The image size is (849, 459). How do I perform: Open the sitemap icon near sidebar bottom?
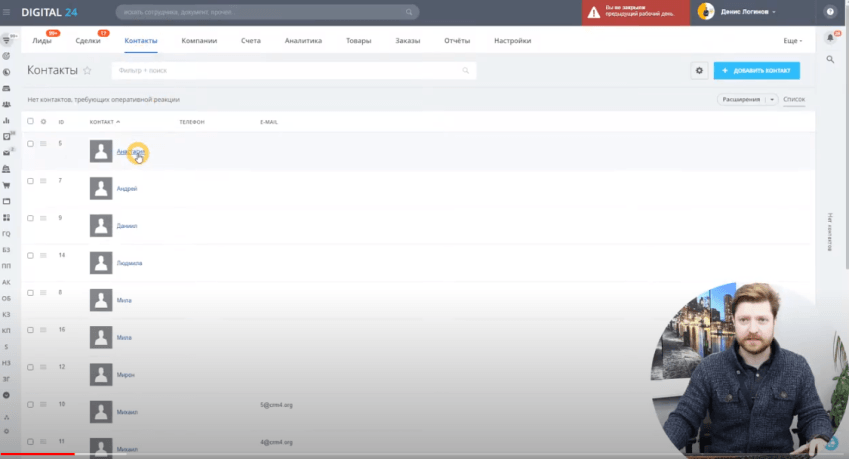pyautogui.click(x=6, y=417)
